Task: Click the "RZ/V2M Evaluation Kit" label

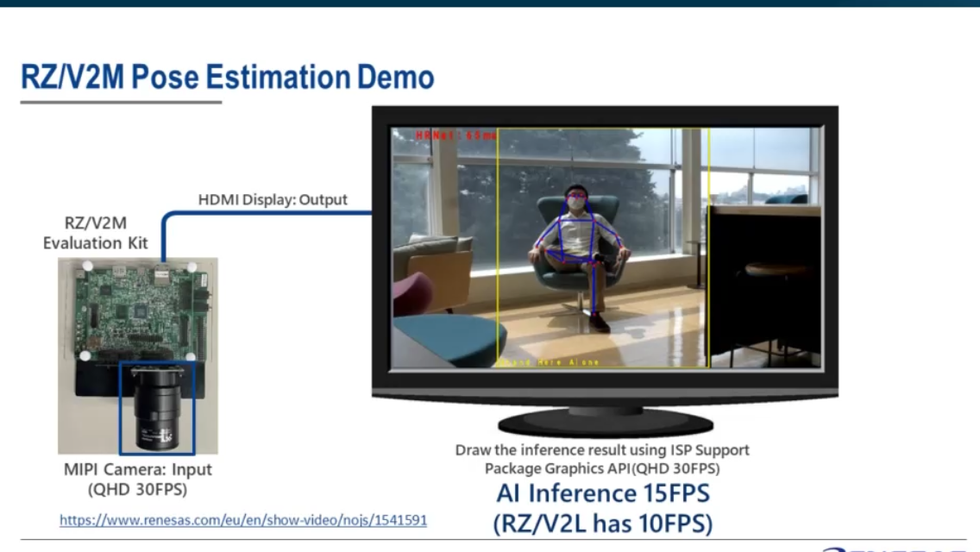Action: pos(96,233)
